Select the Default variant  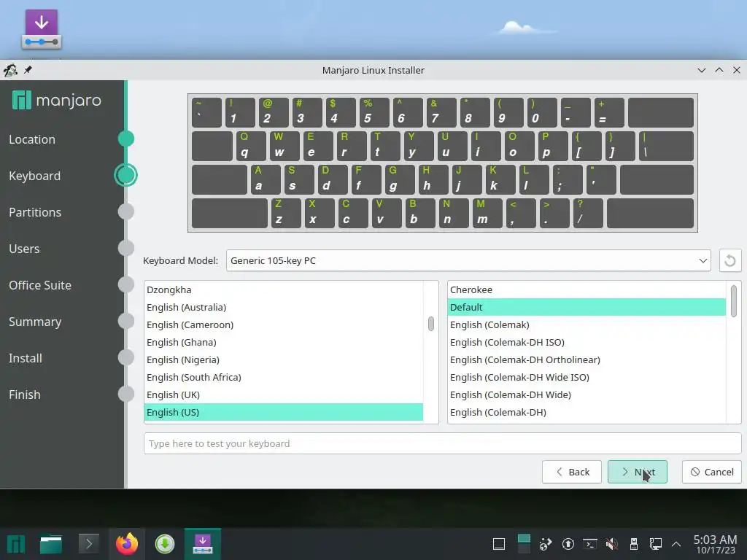pyautogui.click(x=587, y=307)
